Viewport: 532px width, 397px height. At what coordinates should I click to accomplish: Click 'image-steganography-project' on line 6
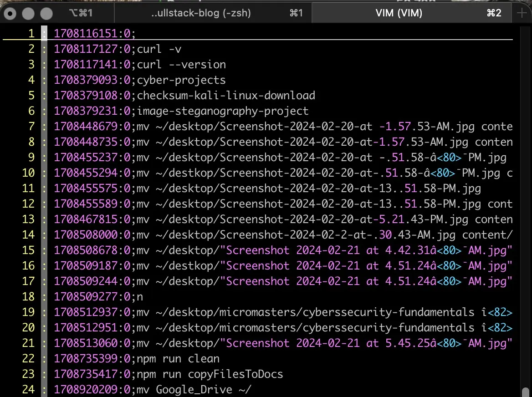tap(223, 111)
